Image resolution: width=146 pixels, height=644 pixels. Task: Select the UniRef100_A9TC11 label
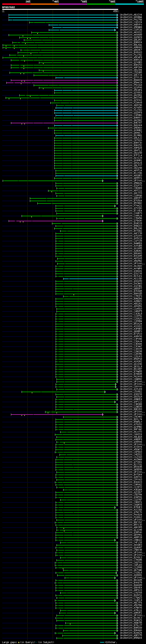[131, 191]
